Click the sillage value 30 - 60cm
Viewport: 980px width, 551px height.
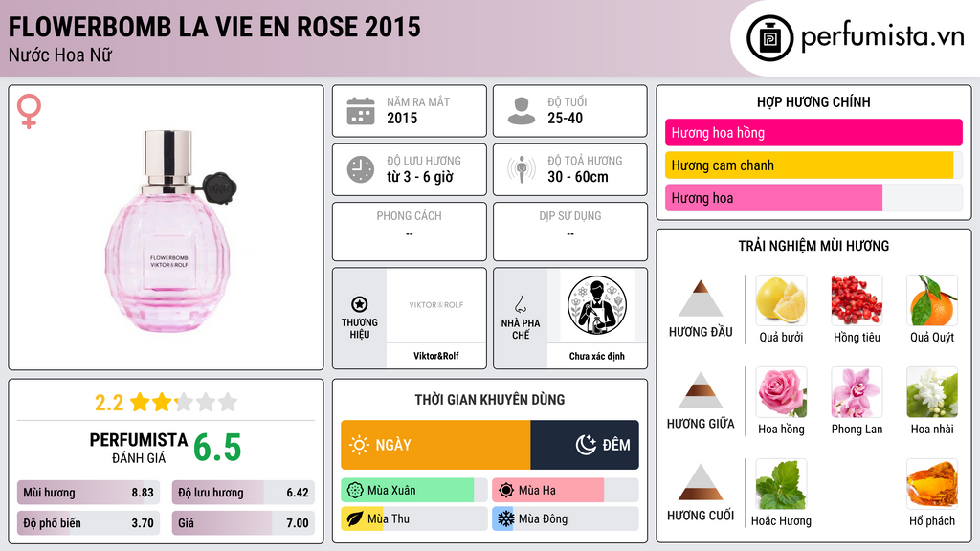click(577, 177)
